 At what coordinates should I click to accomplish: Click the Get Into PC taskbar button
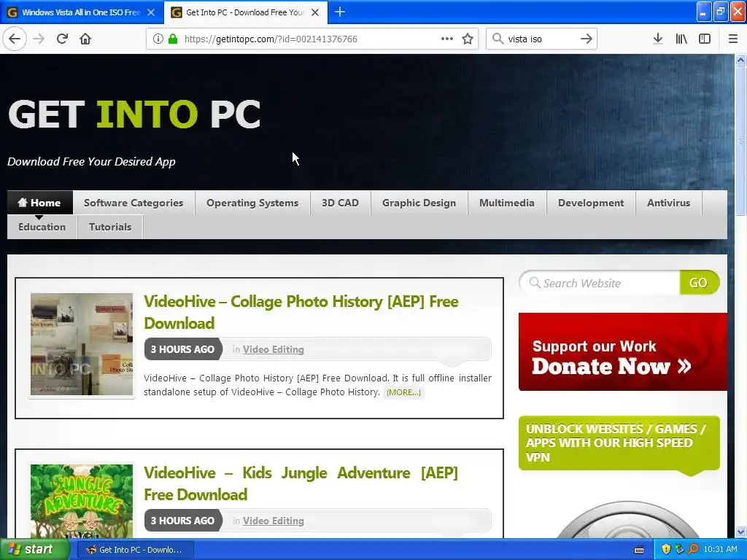click(x=134, y=550)
